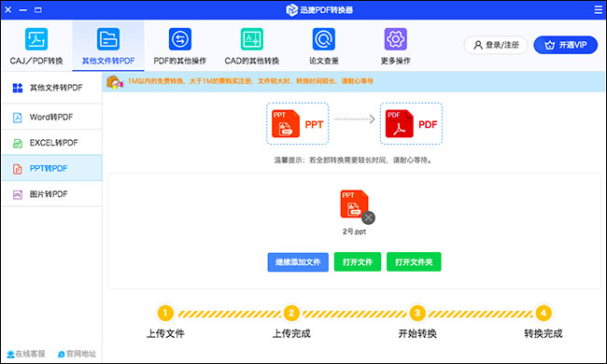Click the app logo in the title bar
This screenshot has width=607, height=364.
292,10
